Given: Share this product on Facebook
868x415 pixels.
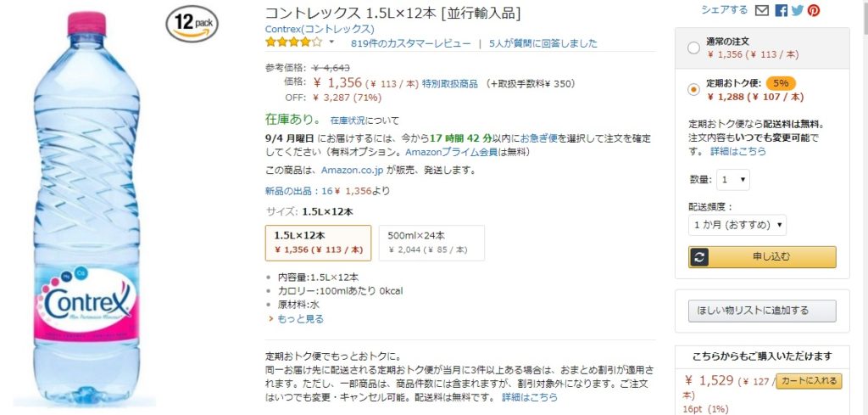Looking at the screenshot, I should (x=781, y=10).
